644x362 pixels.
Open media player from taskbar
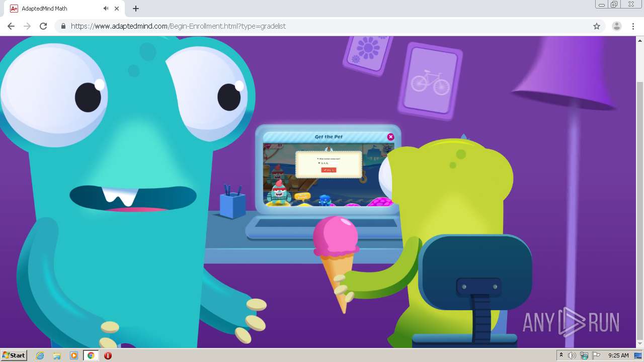(x=74, y=355)
